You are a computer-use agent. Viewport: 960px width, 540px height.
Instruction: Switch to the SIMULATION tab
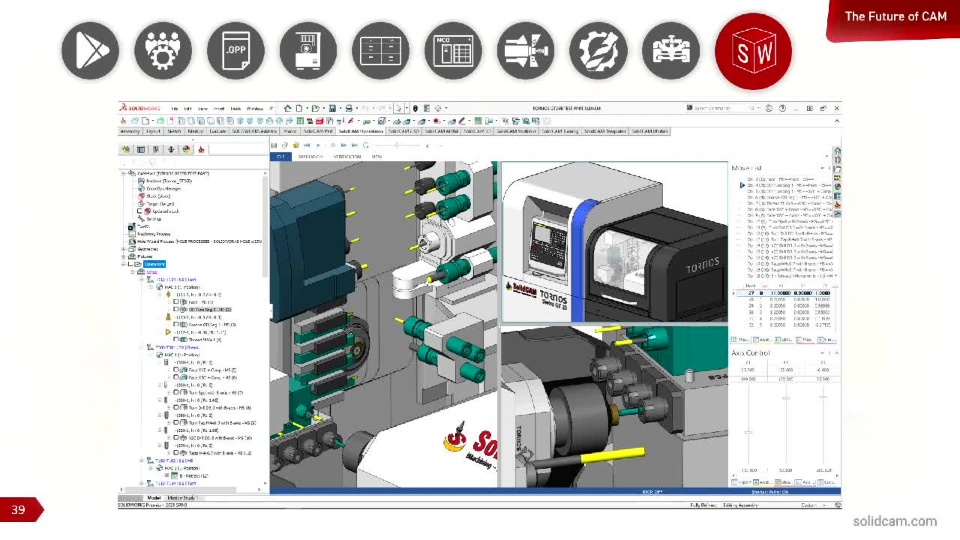pyautogui.click(x=310, y=157)
